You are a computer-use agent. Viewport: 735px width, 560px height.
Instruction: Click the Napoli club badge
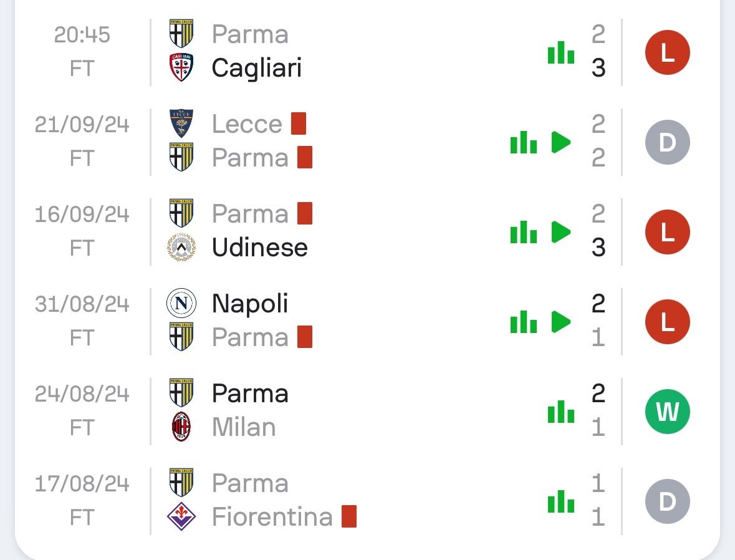[x=181, y=304]
